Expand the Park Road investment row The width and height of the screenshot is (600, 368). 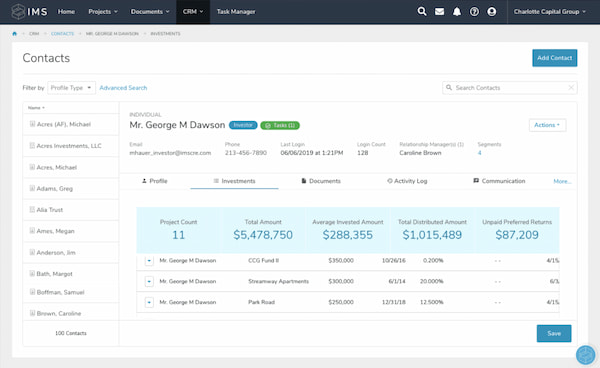(x=149, y=303)
